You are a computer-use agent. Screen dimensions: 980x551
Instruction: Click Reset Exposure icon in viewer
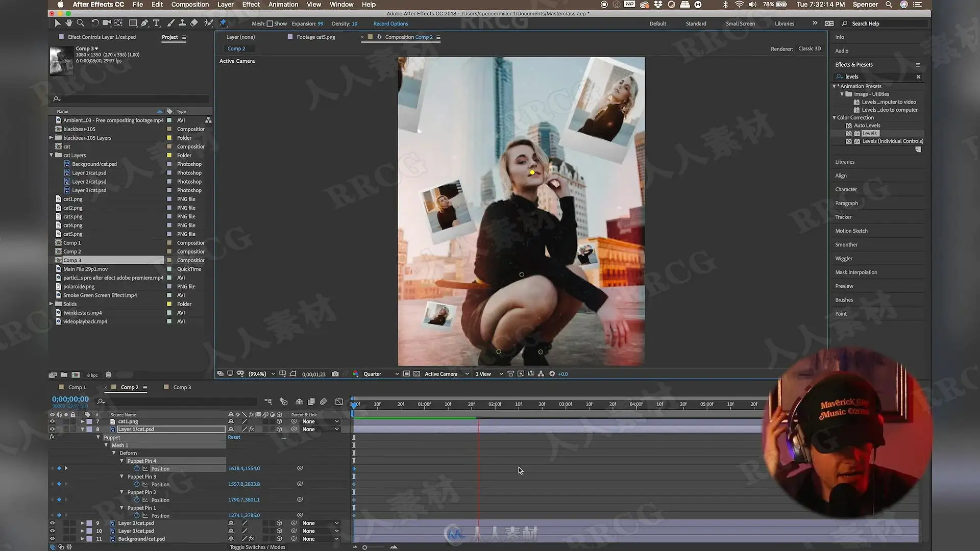[x=552, y=374]
